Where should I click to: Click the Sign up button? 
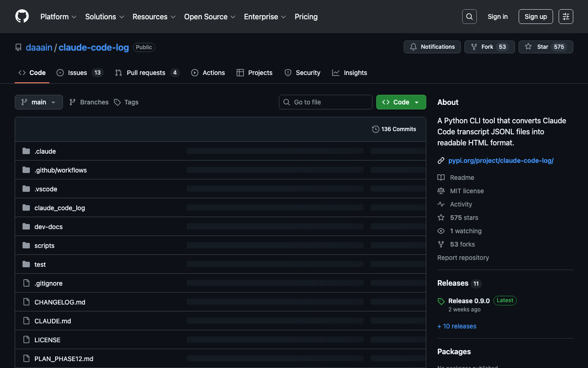pos(535,17)
